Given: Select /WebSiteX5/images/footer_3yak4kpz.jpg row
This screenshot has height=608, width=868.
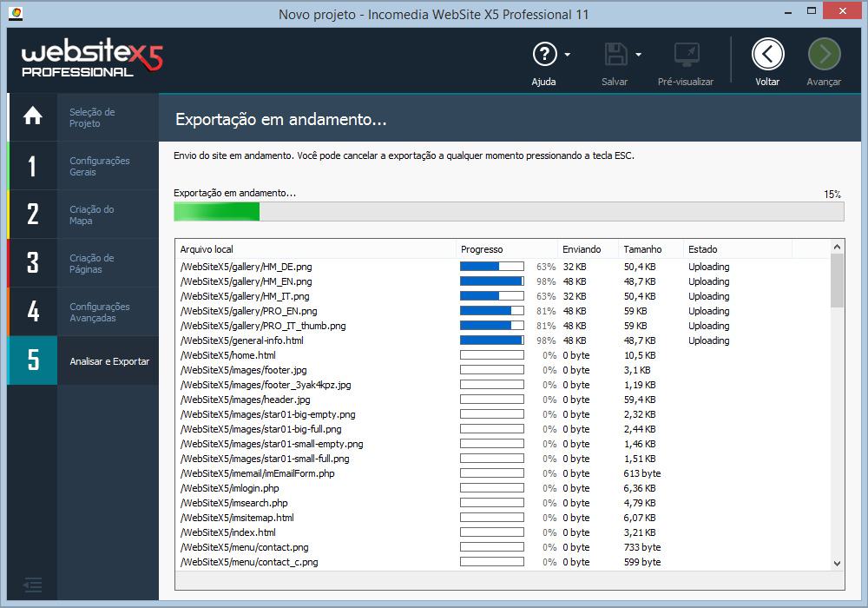Looking at the screenshot, I should [x=503, y=385].
